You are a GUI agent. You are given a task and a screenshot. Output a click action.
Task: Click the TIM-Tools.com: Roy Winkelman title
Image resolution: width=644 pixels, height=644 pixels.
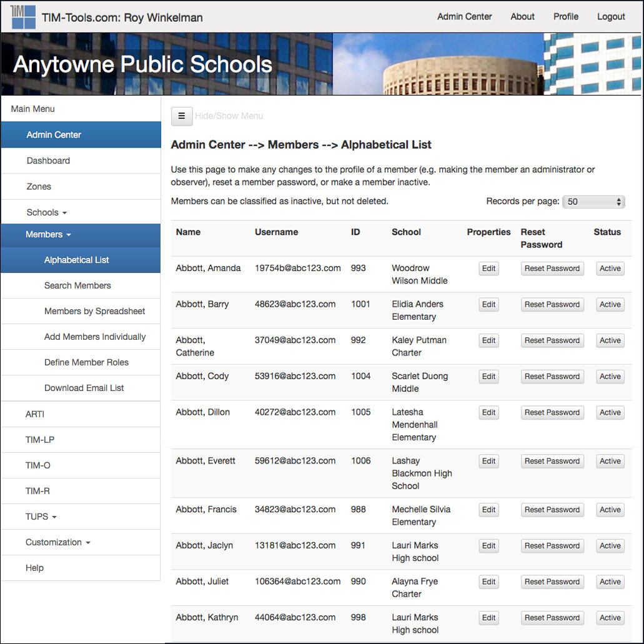[122, 17]
